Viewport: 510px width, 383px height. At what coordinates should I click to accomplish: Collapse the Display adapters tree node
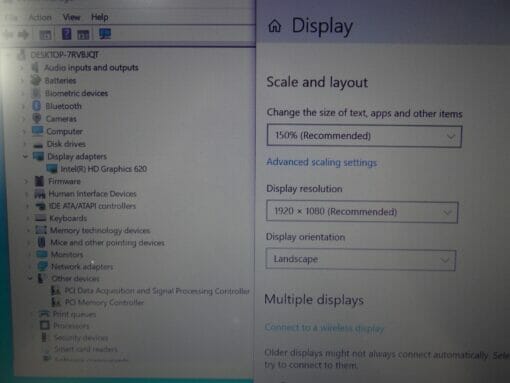[x=25, y=156]
